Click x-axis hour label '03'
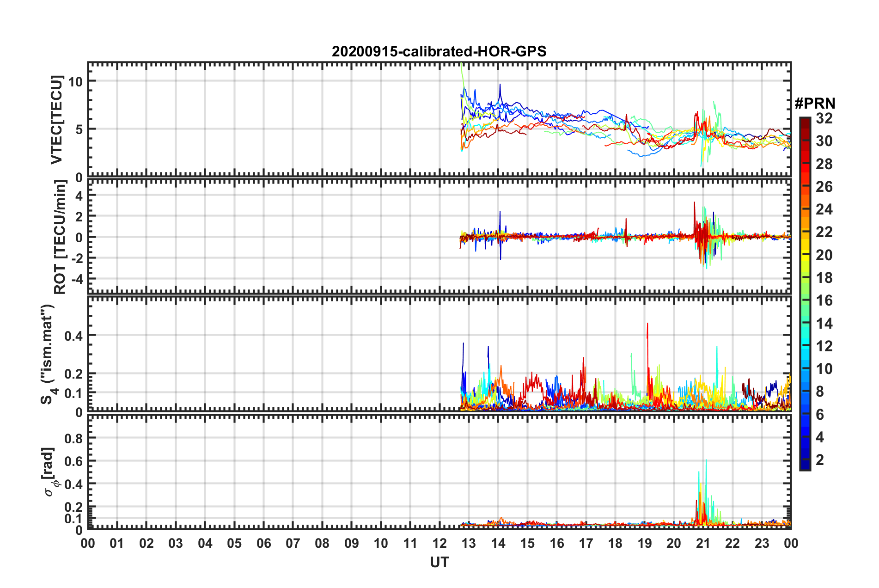This screenshot has height=588, width=879. coord(176,543)
